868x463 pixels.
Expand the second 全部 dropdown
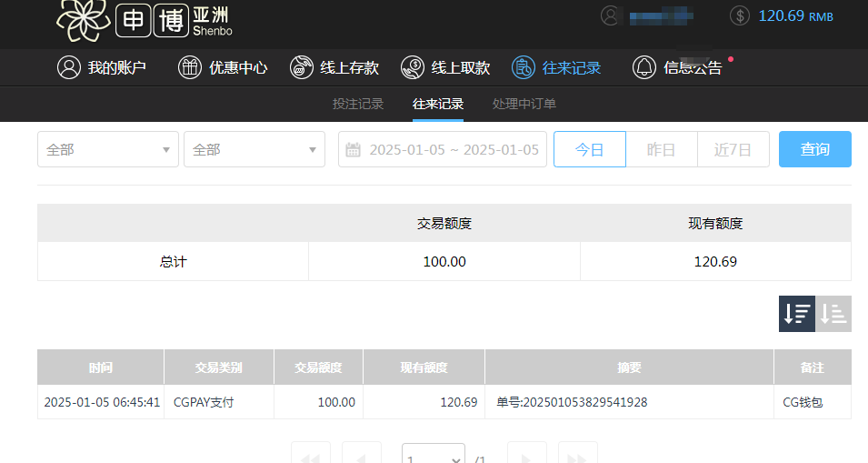tap(254, 150)
